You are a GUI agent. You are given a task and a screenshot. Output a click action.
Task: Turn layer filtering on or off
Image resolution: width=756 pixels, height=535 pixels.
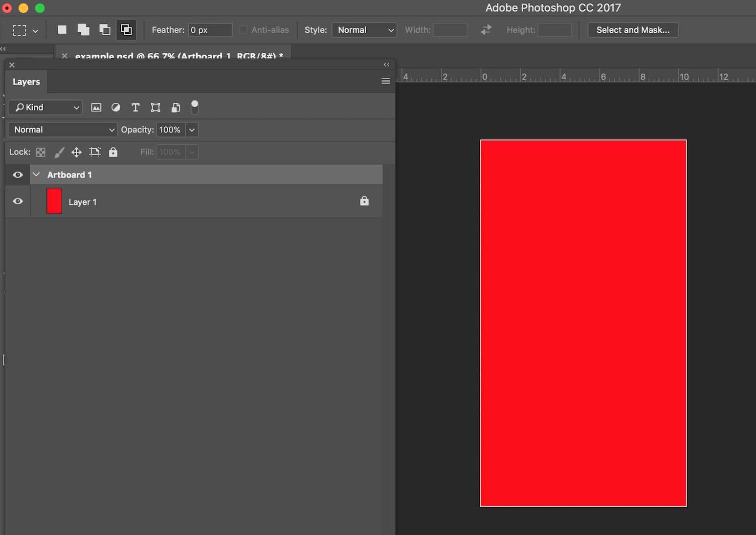pyautogui.click(x=195, y=107)
